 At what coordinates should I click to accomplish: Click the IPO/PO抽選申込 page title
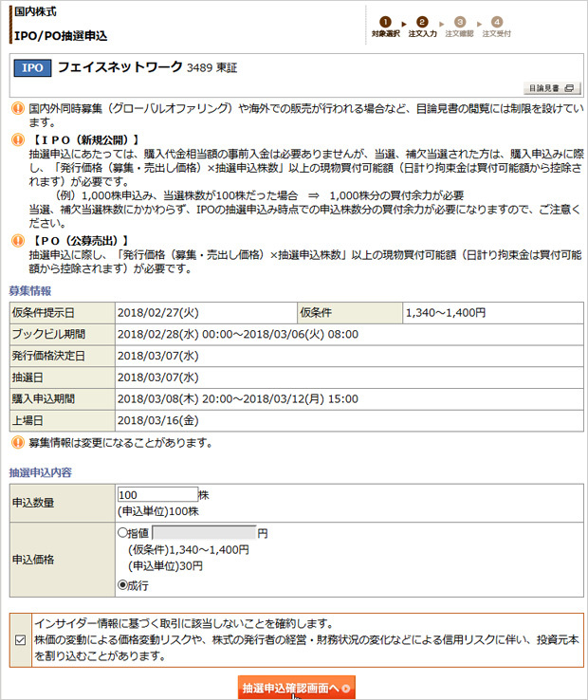(x=61, y=36)
